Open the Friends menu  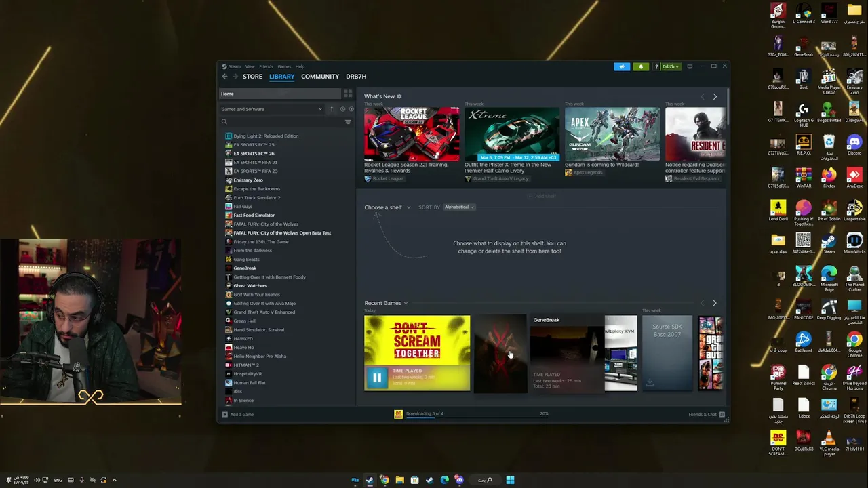point(266,66)
